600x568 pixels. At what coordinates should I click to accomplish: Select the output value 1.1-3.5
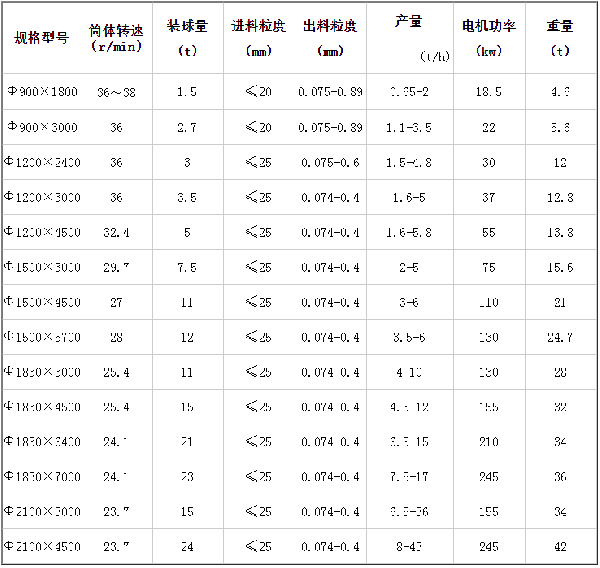tap(409, 127)
